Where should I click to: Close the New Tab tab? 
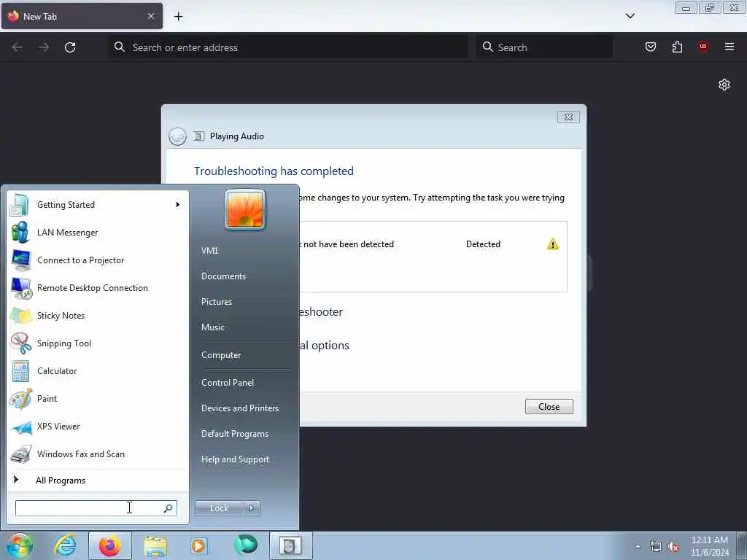[x=151, y=16]
